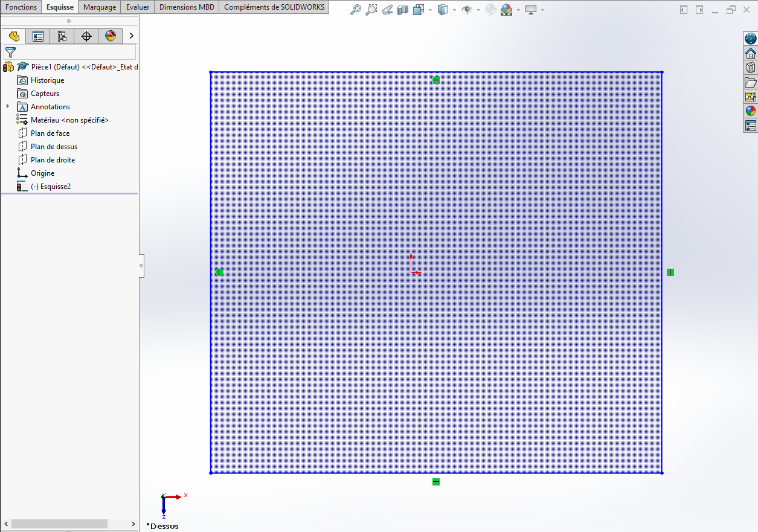Open the Display Style dropdown arrow
The width and height of the screenshot is (758, 532).
point(454,10)
